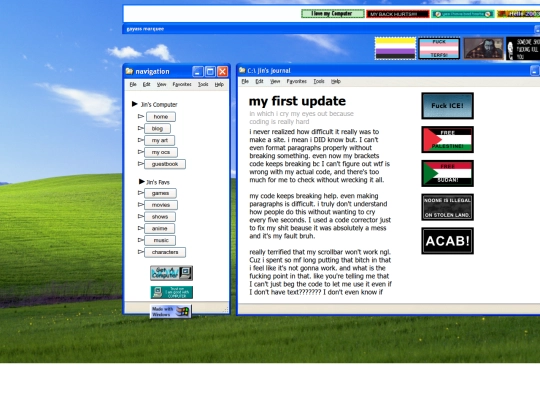Open the guestbook button

165,164
